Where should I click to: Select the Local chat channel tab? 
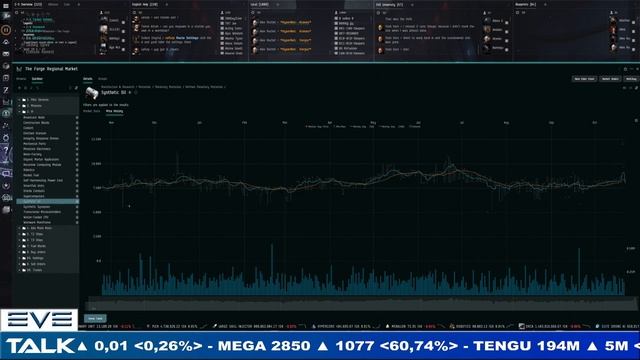260,4
